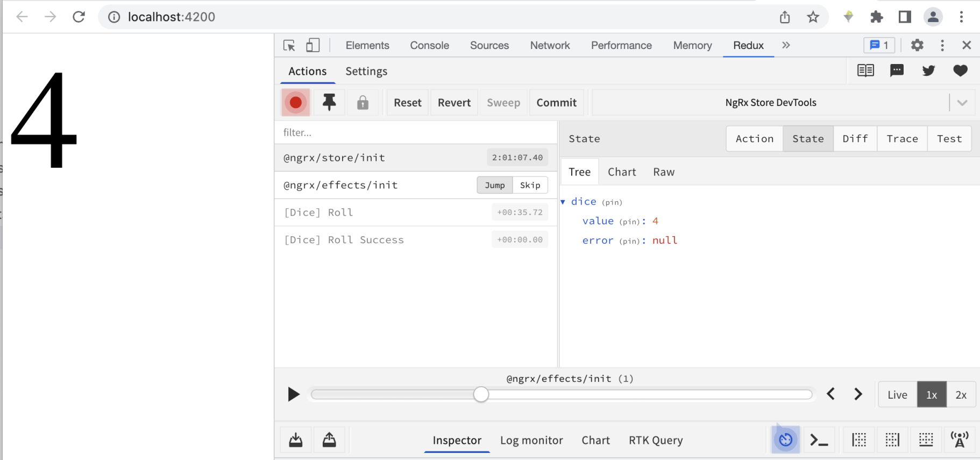Click the pin persist state icon

click(x=329, y=102)
